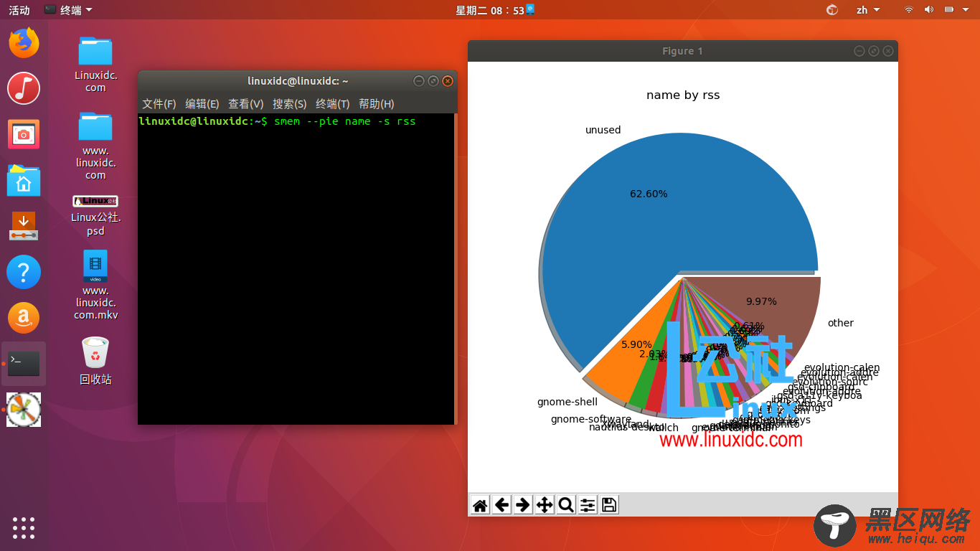Image resolution: width=980 pixels, height=551 pixels.
Task: Open the network Wi-Fi indicator
Action: [x=908, y=10]
